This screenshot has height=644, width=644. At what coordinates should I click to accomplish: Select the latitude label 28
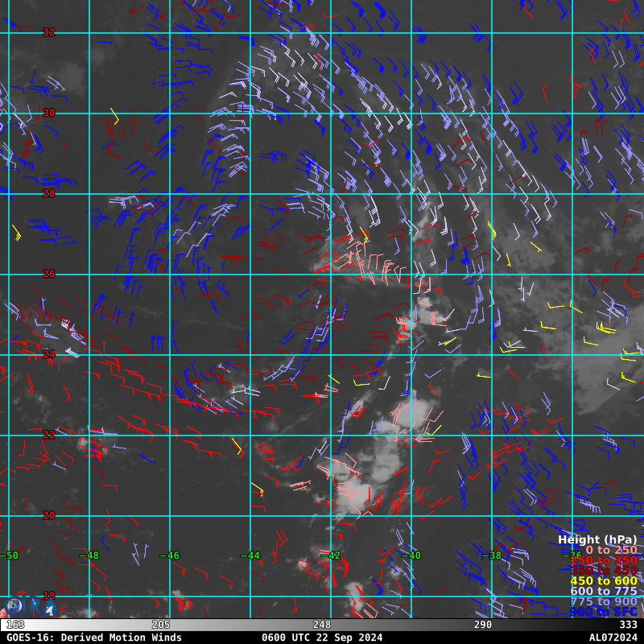(49, 193)
